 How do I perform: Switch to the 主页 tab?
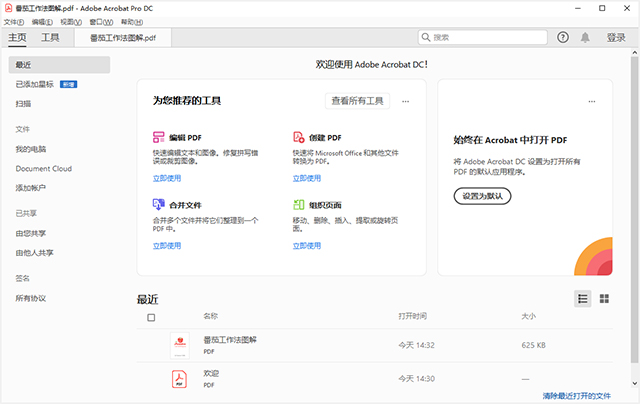coord(17,38)
